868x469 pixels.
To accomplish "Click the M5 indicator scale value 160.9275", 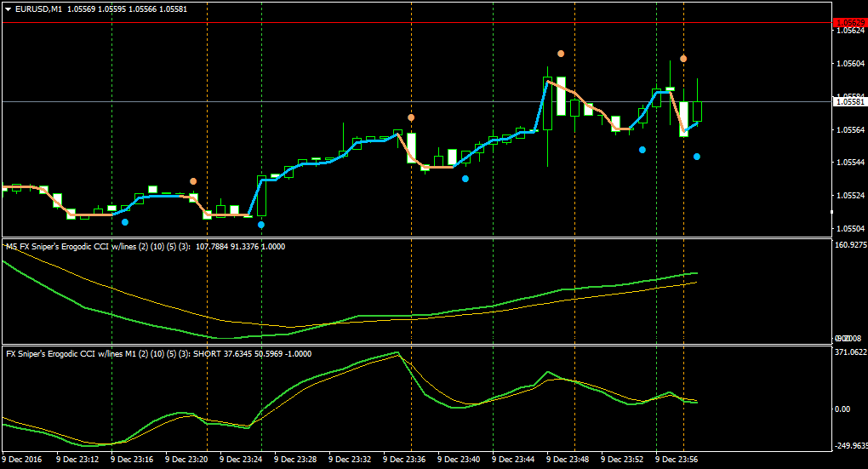I will tap(851, 245).
